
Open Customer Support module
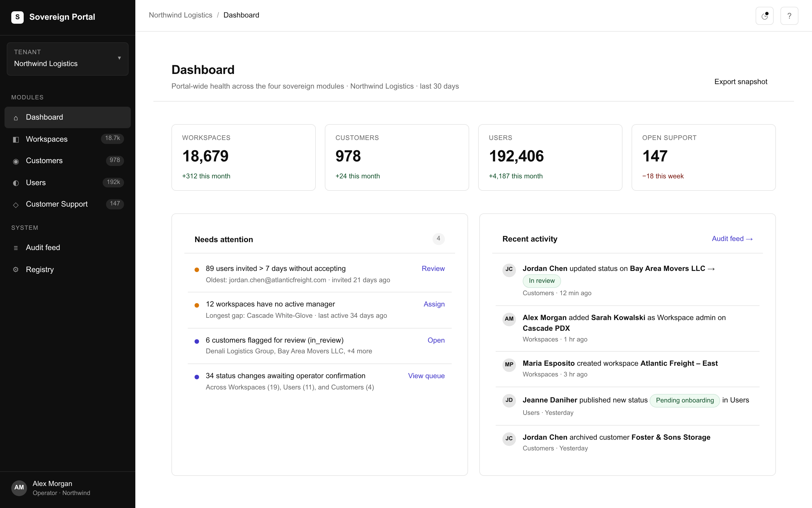point(67,204)
